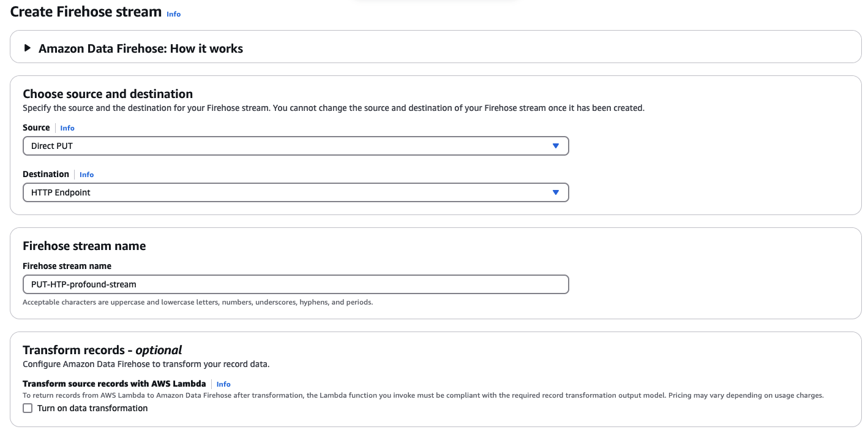Click the Firehose stream name input field
This screenshot has height=432, width=868.
tap(296, 284)
